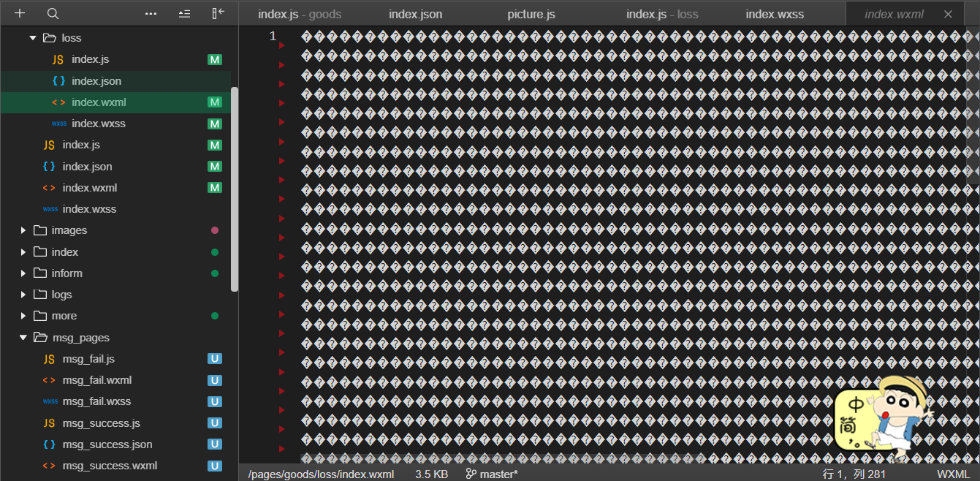Expand the index folder
Viewport: 980px width, 481px height.
coord(23,251)
